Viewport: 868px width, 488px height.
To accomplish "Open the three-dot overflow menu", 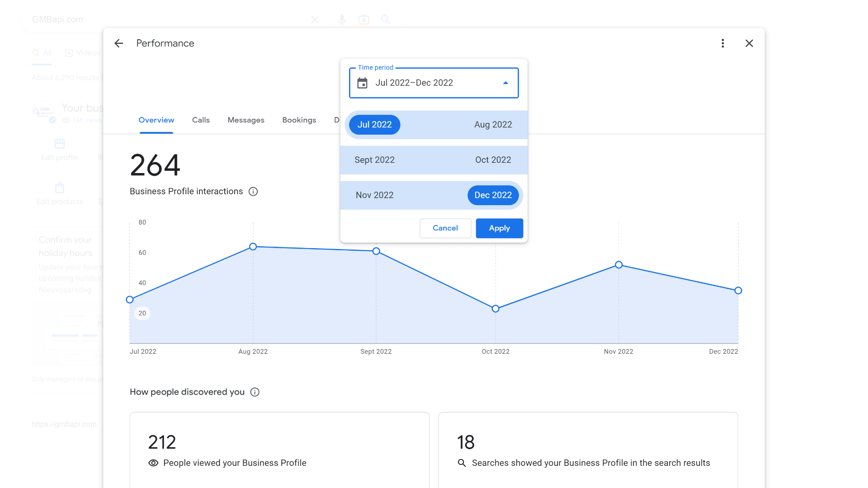I will click(722, 43).
